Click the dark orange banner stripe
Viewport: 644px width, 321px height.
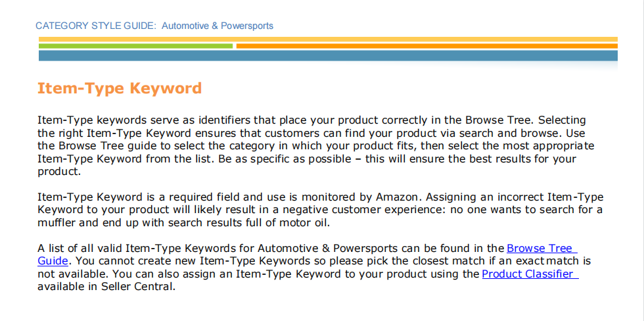click(x=426, y=45)
